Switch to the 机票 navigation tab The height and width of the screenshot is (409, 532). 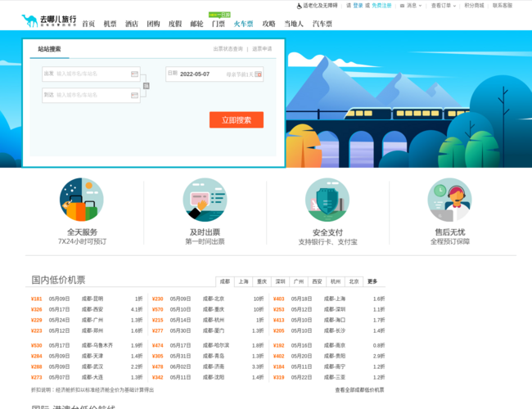pos(110,24)
